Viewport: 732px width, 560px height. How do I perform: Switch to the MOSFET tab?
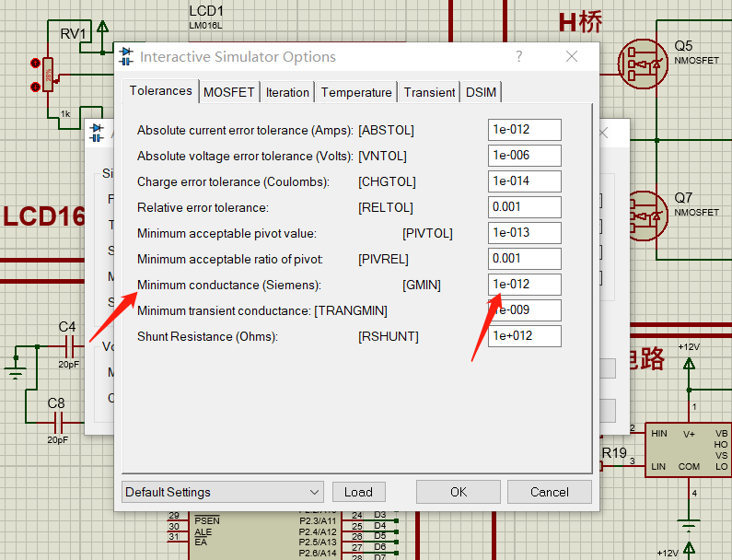228,92
